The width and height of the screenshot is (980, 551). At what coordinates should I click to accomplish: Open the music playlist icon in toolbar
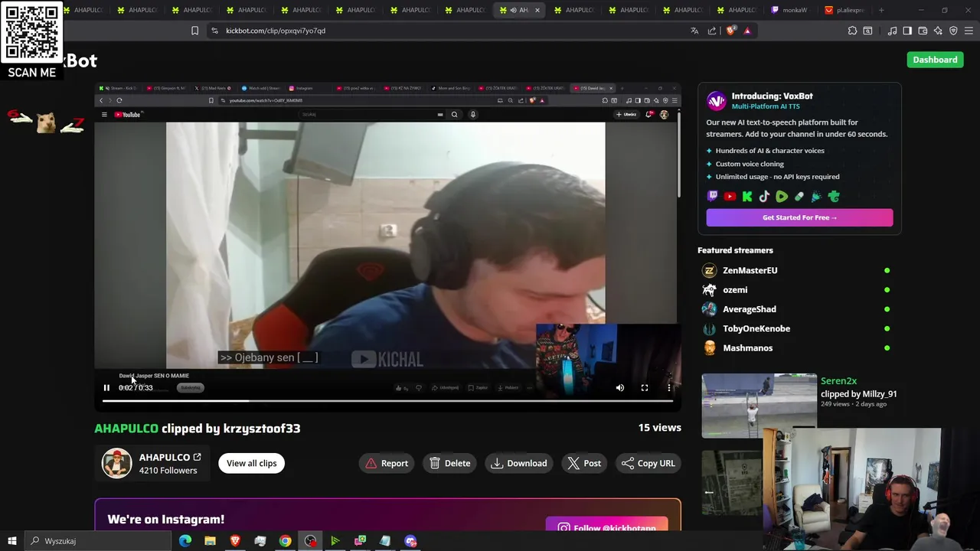(x=892, y=31)
